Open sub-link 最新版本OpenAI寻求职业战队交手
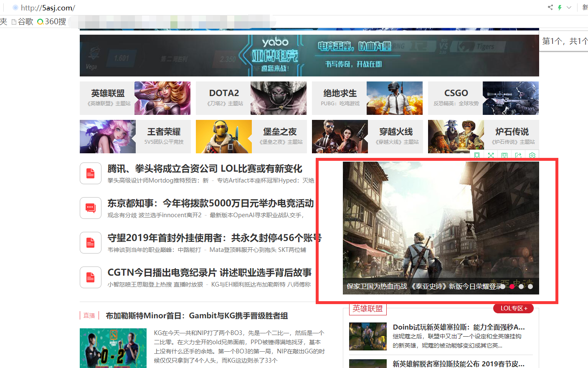Viewport: 588px width, 368px height. coord(256,215)
